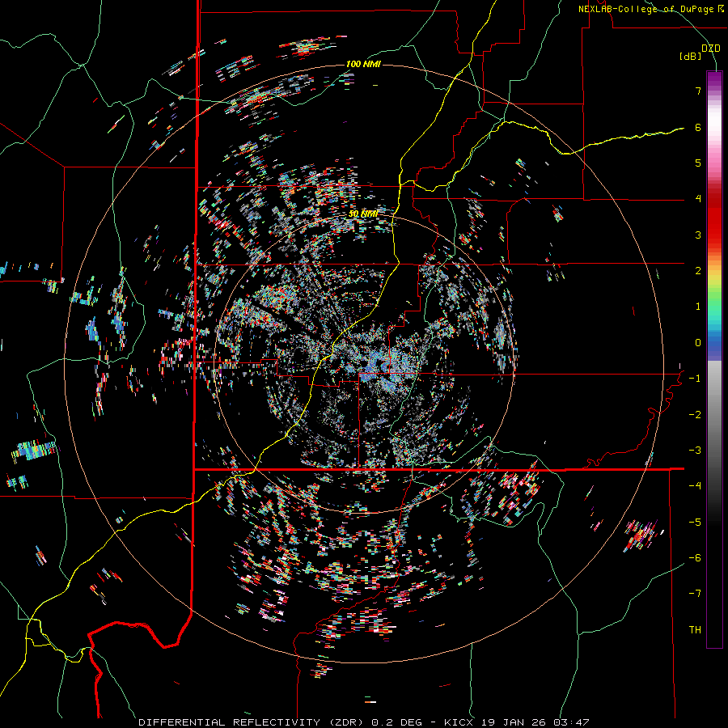
Task: Click the -1 dB legend value
Action: click(695, 378)
